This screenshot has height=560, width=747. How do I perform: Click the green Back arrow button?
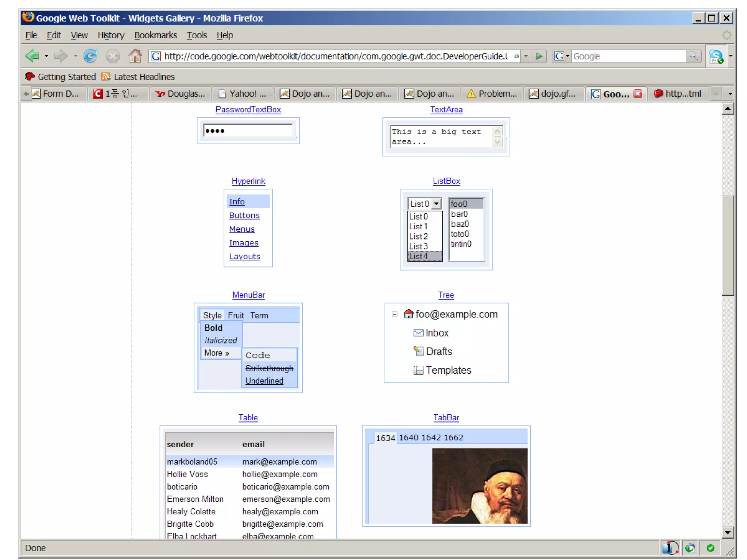[32, 56]
